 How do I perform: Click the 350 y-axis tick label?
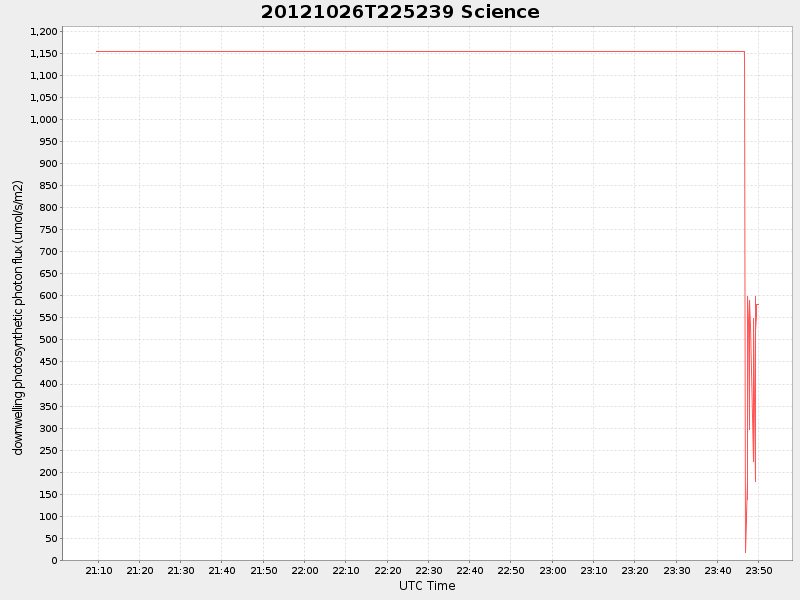49,405
